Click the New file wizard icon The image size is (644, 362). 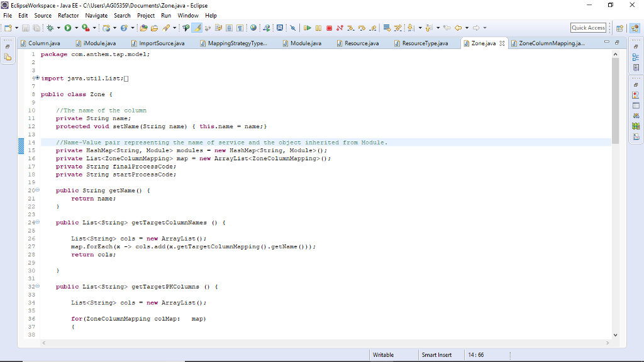pos(8,28)
